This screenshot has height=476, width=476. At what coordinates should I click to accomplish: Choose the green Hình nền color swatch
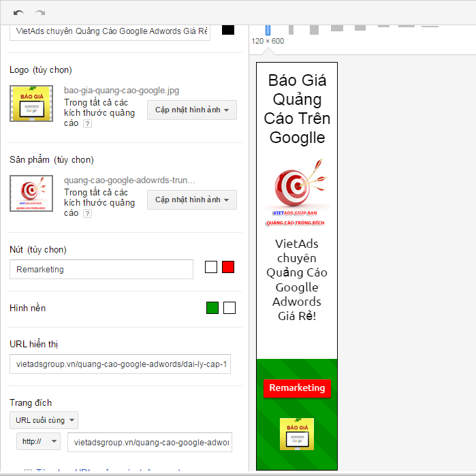pos(212,308)
